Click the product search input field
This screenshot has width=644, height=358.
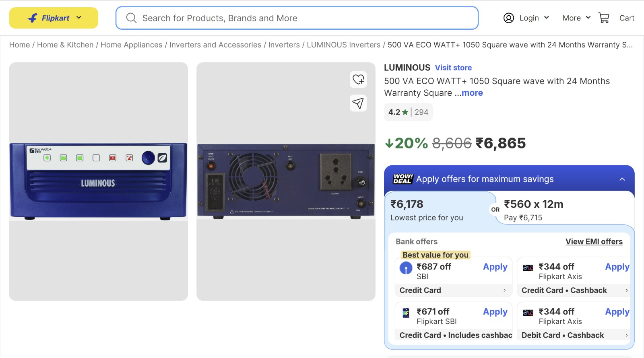click(306, 18)
